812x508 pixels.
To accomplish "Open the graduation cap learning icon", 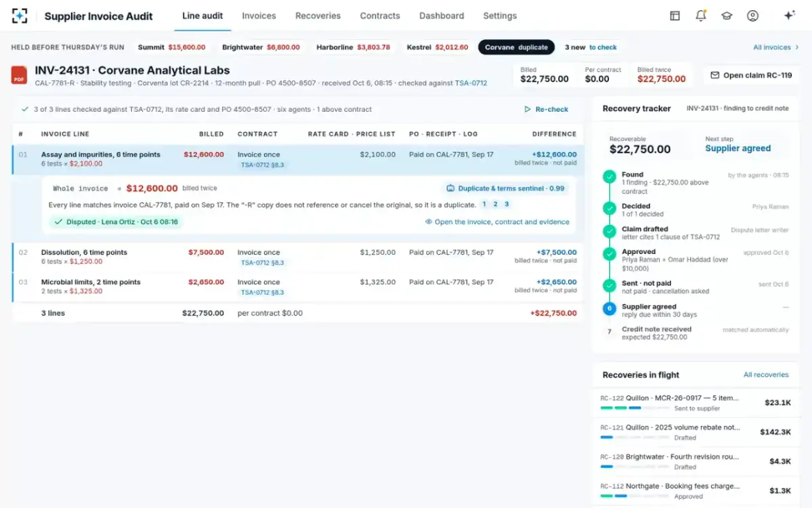I will point(727,16).
